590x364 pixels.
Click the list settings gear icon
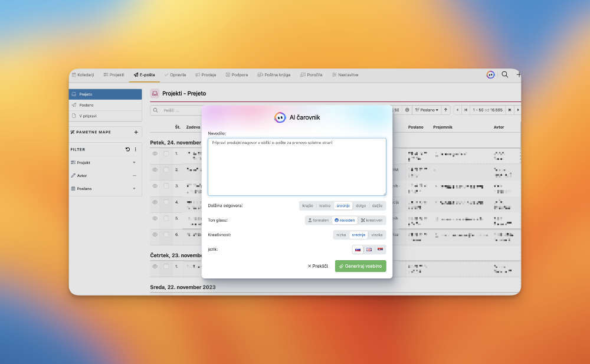(x=407, y=110)
